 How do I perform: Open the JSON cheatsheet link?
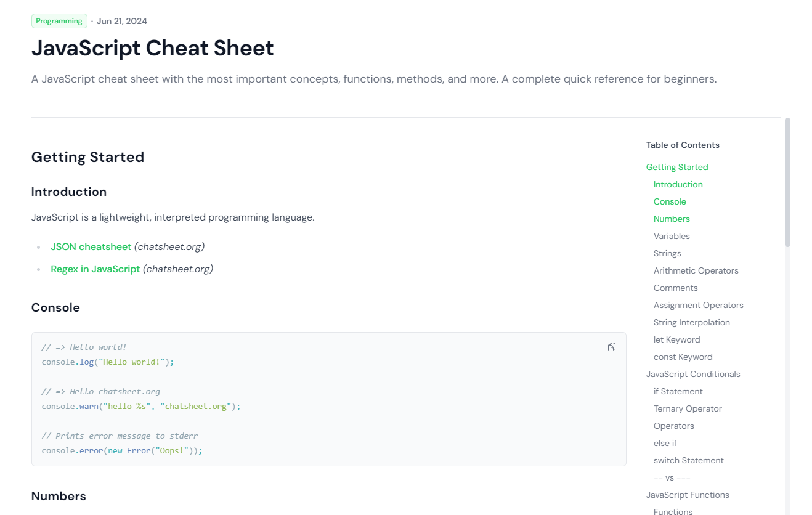[x=91, y=246]
